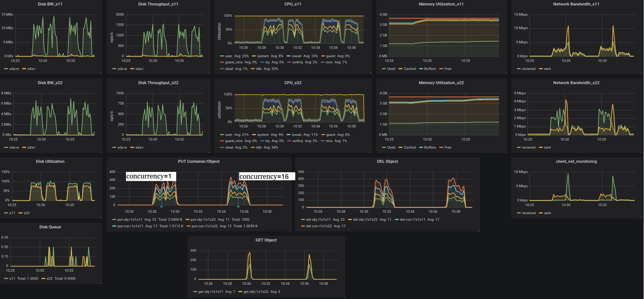The width and height of the screenshot is (644, 299).
Task: Click resize handle of PUT Container/Object panel
Action: [x=290, y=230]
